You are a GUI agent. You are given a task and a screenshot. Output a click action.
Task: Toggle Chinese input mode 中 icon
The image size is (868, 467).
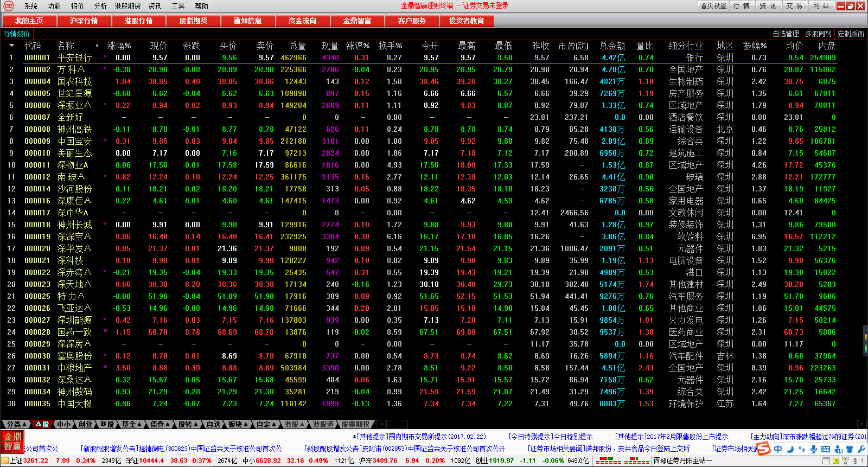point(778,449)
